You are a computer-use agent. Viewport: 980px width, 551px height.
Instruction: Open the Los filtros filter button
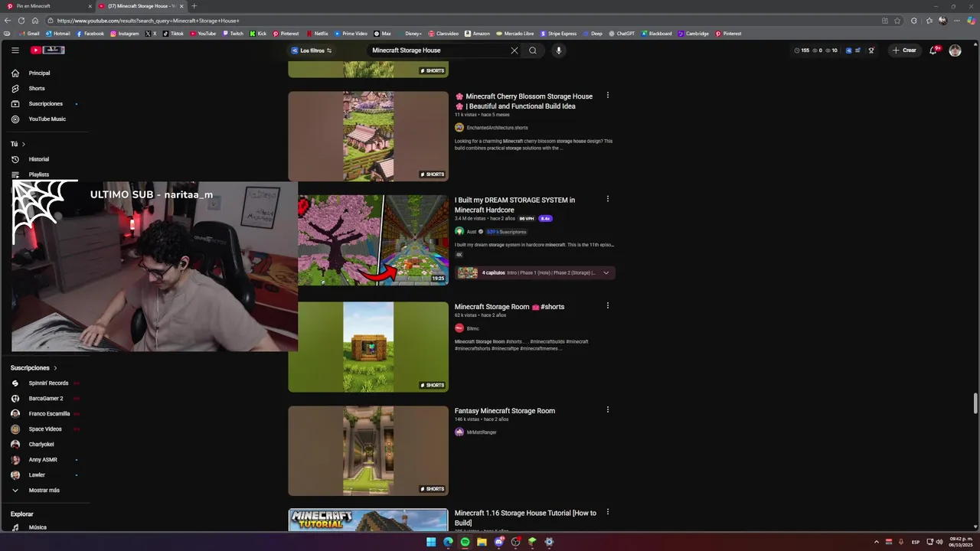tap(311, 51)
